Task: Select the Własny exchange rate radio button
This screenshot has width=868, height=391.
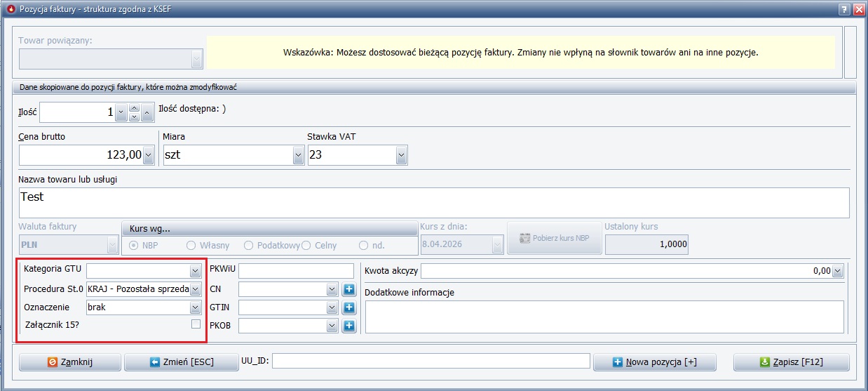Action: 191,246
